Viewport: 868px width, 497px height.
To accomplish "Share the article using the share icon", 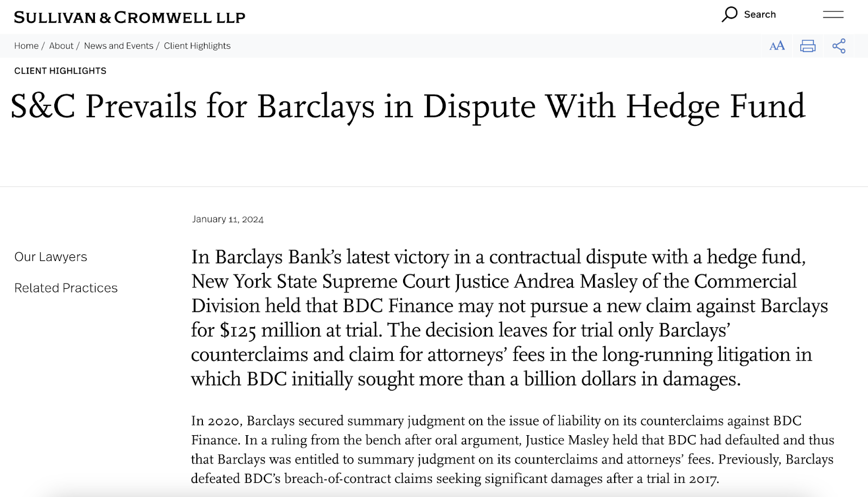I will point(839,46).
